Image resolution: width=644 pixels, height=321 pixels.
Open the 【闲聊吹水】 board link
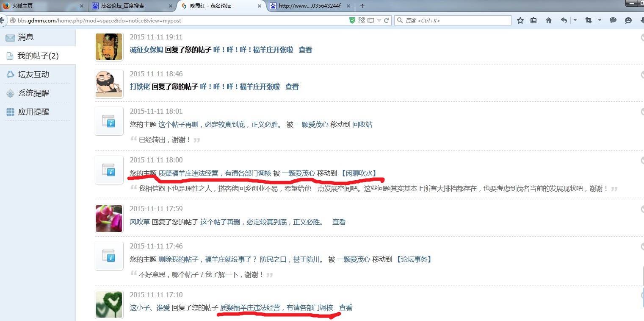[x=359, y=173]
